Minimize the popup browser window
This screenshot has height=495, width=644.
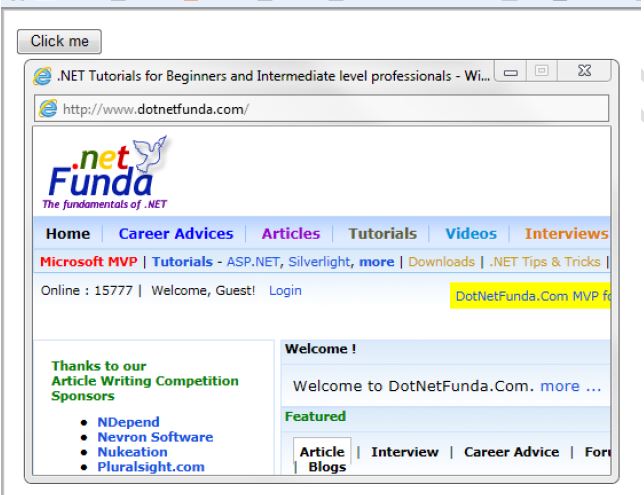pyautogui.click(x=511, y=72)
